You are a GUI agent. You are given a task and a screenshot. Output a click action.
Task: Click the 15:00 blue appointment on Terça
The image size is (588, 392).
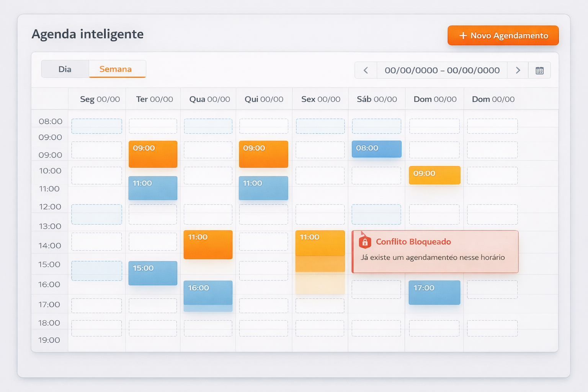point(153,273)
